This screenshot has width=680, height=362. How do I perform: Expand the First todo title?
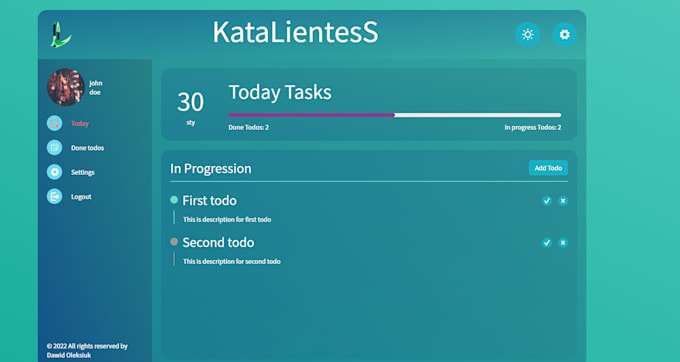click(x=209, y=200)
